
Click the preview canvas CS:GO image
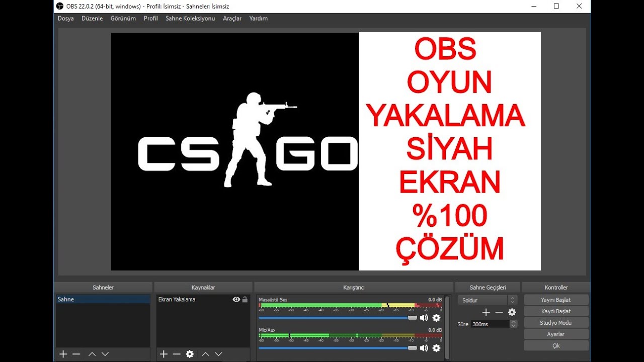tap(235, 151)
